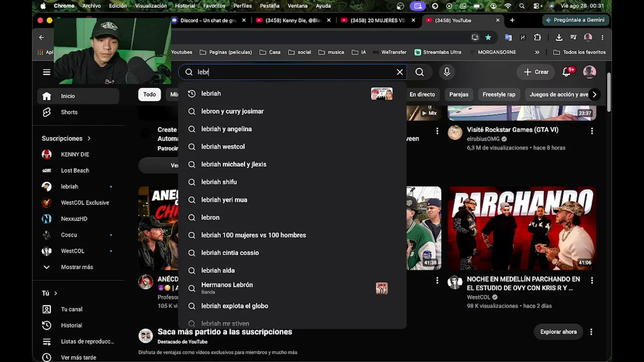Open Coscu subscription channel
The width and height of the screenshot is (644, 362).
[78, 235]
